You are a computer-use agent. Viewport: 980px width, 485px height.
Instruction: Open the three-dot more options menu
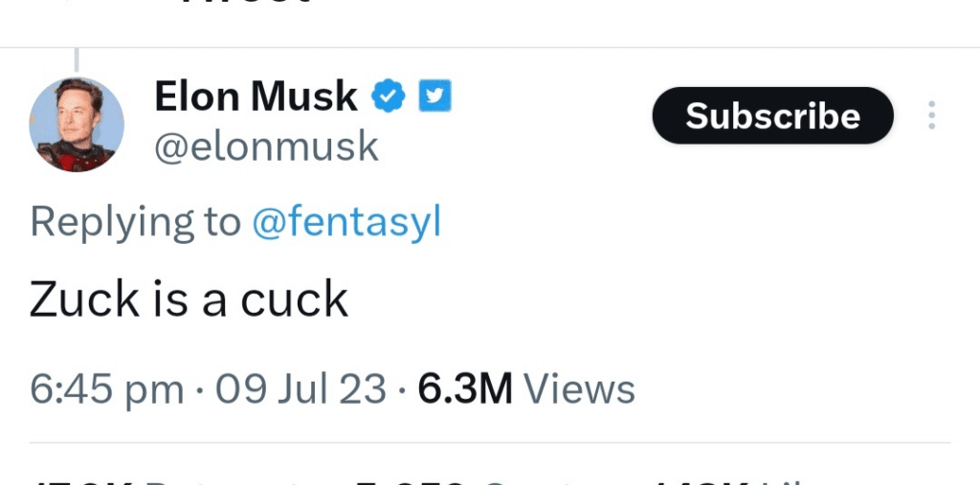pos(931,116)
